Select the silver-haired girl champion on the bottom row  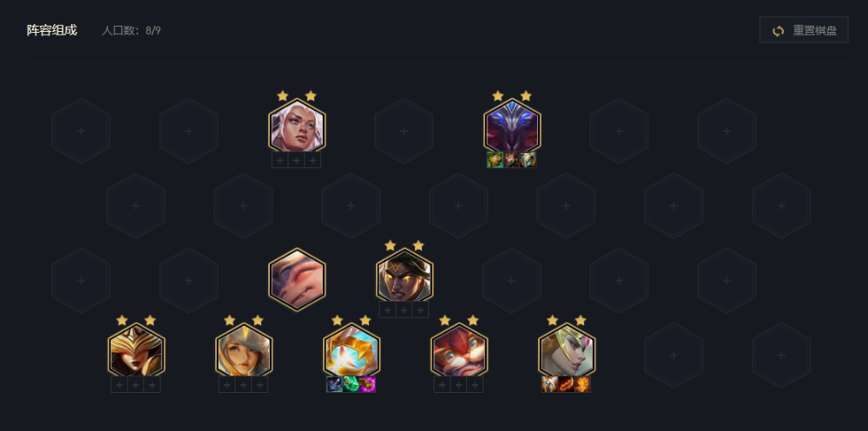coord(244,351)
